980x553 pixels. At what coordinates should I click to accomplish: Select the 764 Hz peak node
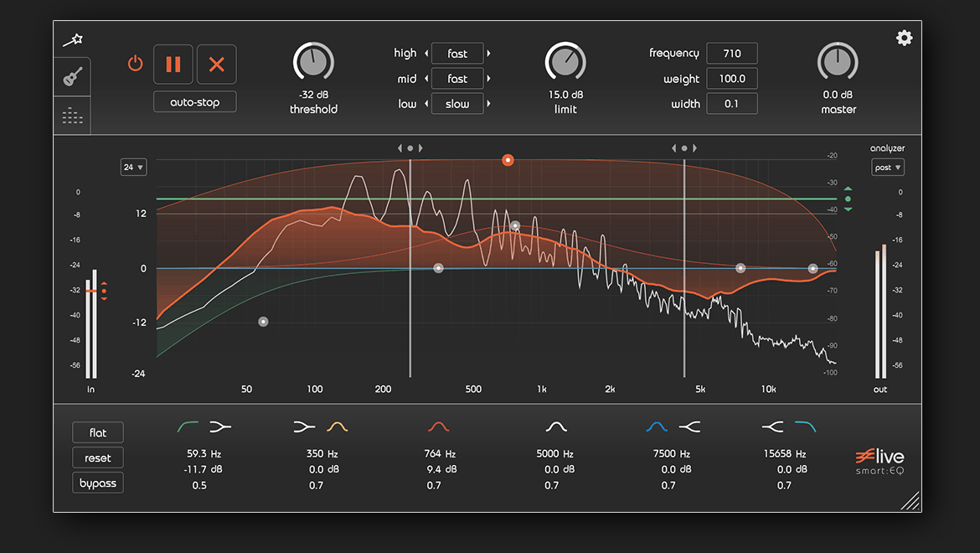tap(515, 225)
